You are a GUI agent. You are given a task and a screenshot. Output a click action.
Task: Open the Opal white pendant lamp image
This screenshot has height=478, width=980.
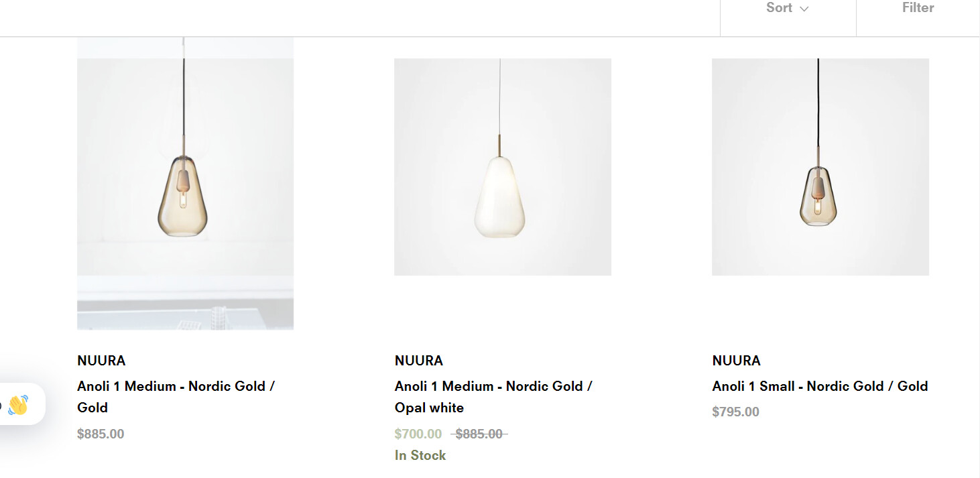(x=502, y=166)
